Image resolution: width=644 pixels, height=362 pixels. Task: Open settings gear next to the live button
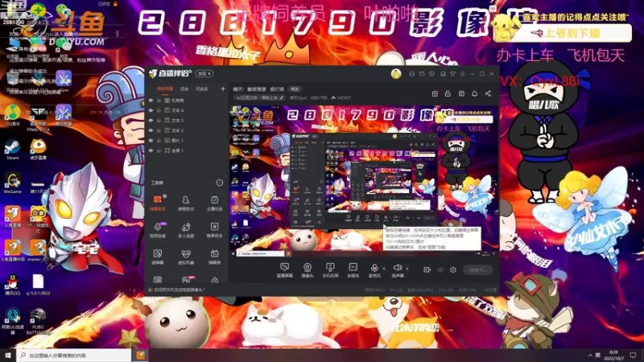(453, 269)
